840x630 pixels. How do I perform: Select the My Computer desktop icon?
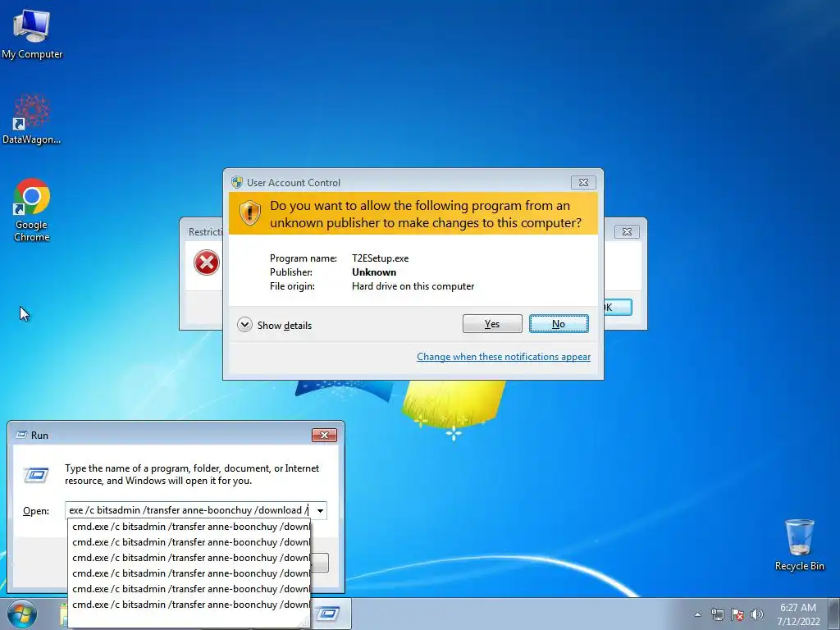(32, 34)
